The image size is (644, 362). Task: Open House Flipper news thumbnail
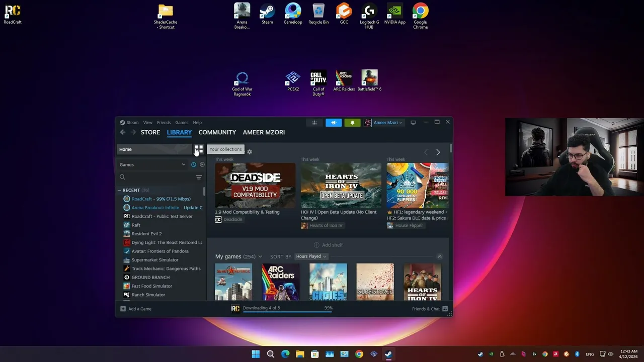coord(418,186)
